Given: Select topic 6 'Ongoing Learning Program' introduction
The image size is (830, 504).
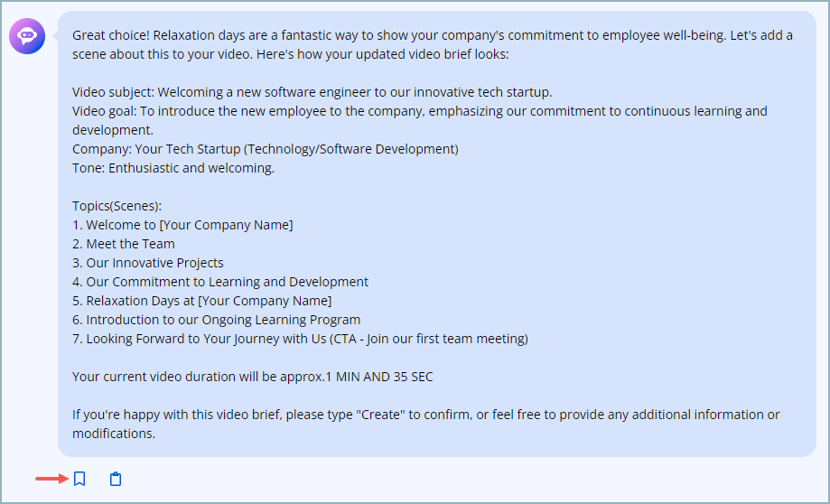Looking at the screenshot, I should (x=217, y=320).
